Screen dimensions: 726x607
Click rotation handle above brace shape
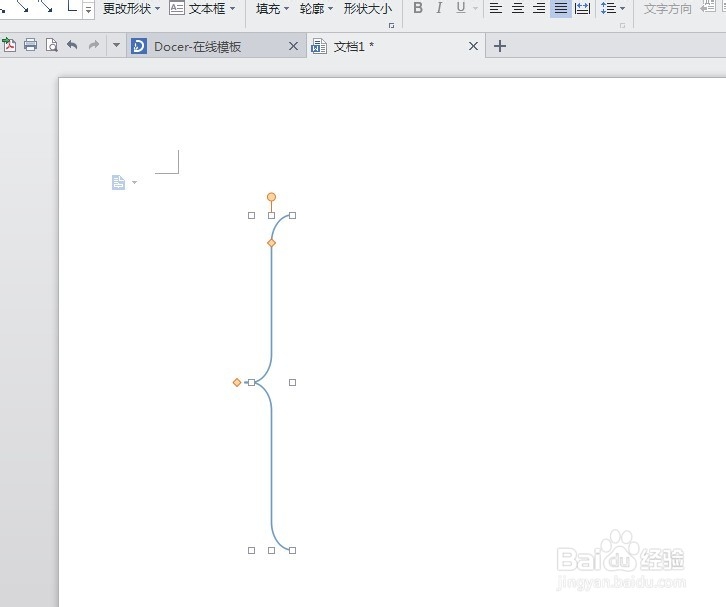tap(271, 197)
